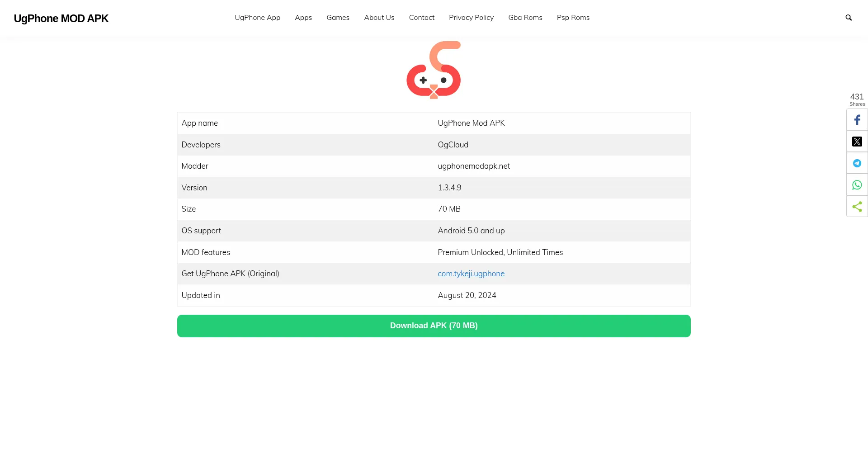Click the Download APK (70 MB) button

coord(434,326)
